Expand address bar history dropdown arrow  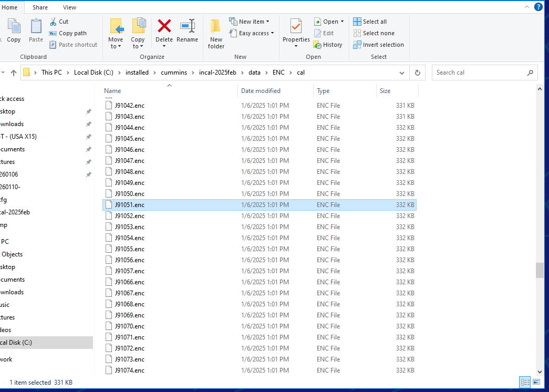[x=402, y=73]
